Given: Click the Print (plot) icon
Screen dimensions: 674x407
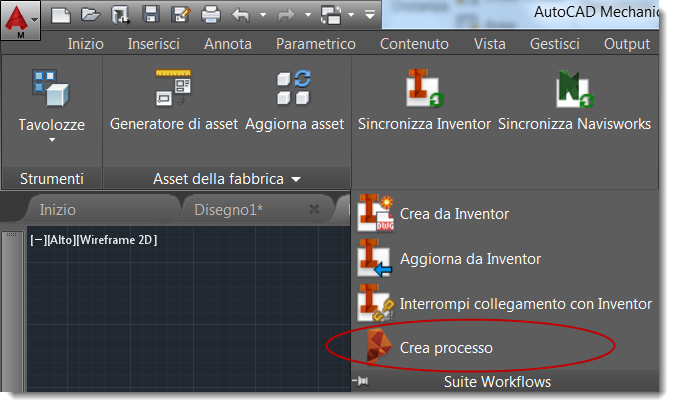Looking at the screenshot, I should [211, 15].
